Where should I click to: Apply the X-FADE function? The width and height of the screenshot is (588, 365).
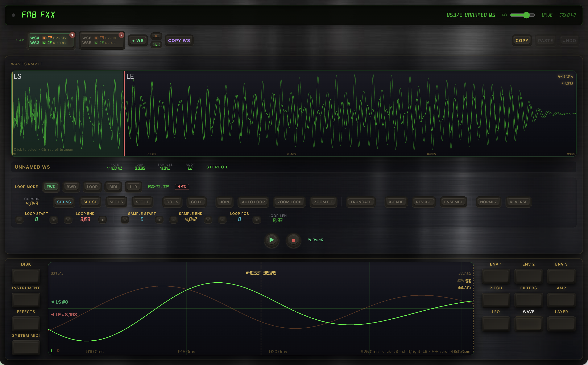coord(396,202)
